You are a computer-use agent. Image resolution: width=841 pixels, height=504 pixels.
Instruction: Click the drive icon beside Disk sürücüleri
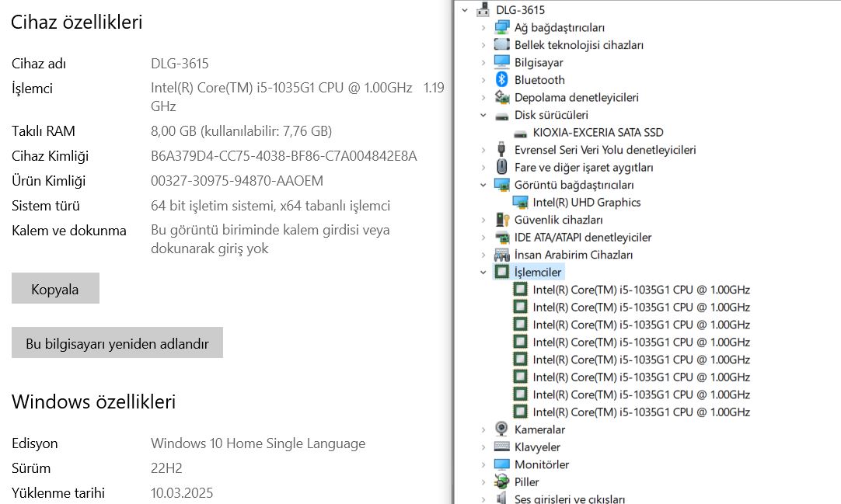(x=501, y=115)
